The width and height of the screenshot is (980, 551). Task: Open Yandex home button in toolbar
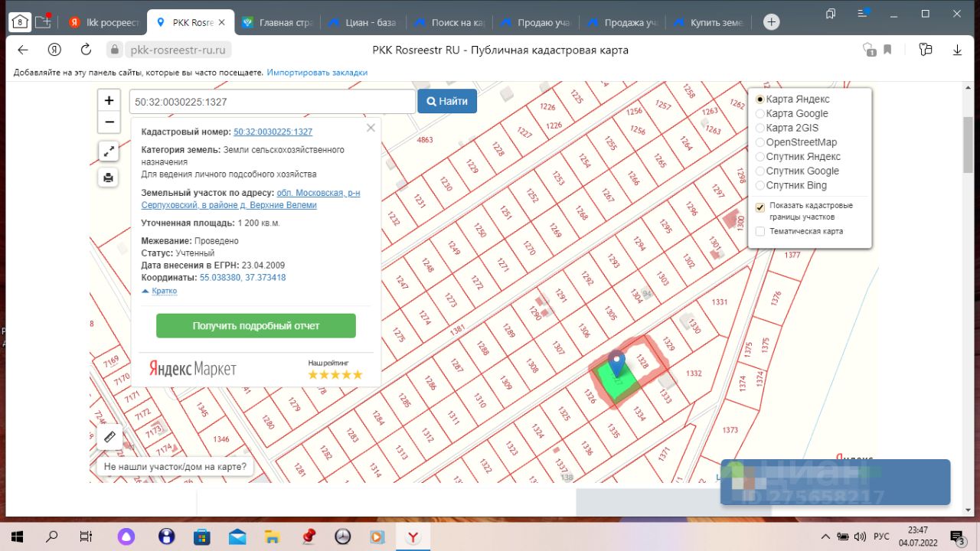click(x=54, y=50)
